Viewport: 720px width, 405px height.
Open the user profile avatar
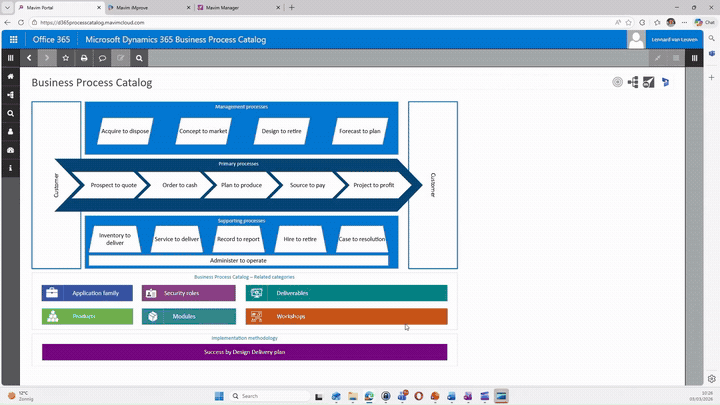tap(636, 40)
